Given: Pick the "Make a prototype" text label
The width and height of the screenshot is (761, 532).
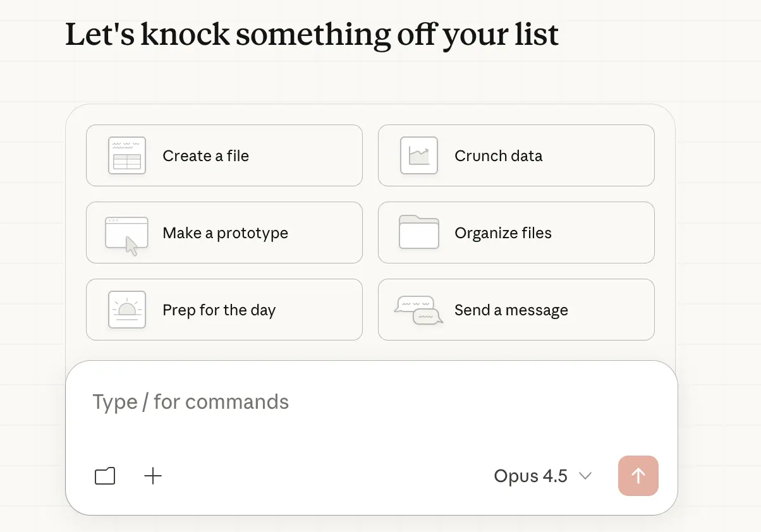Looking at the screenshot, I should tap(225, 233).
